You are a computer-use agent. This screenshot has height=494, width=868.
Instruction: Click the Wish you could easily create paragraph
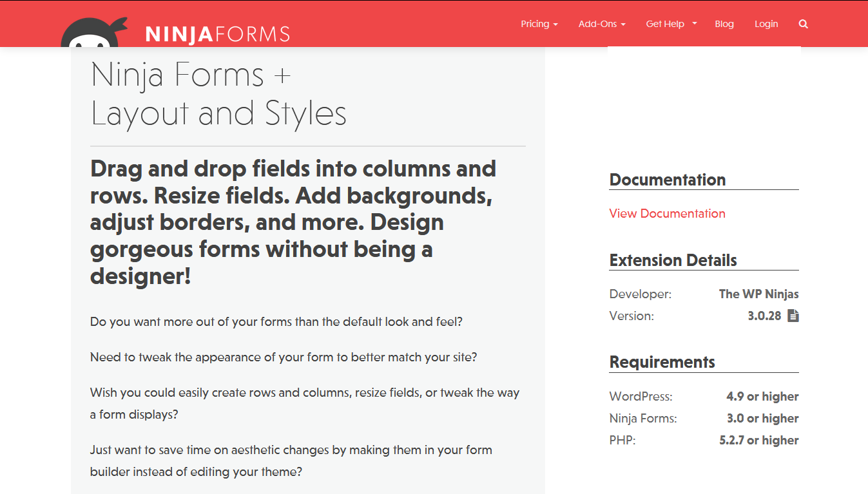click(x=305, y=403)
